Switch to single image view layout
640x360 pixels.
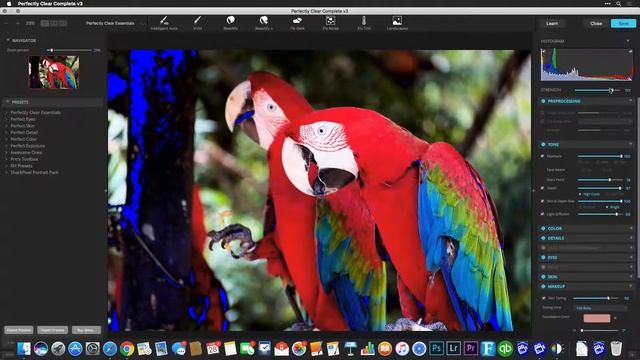[45, 23]
